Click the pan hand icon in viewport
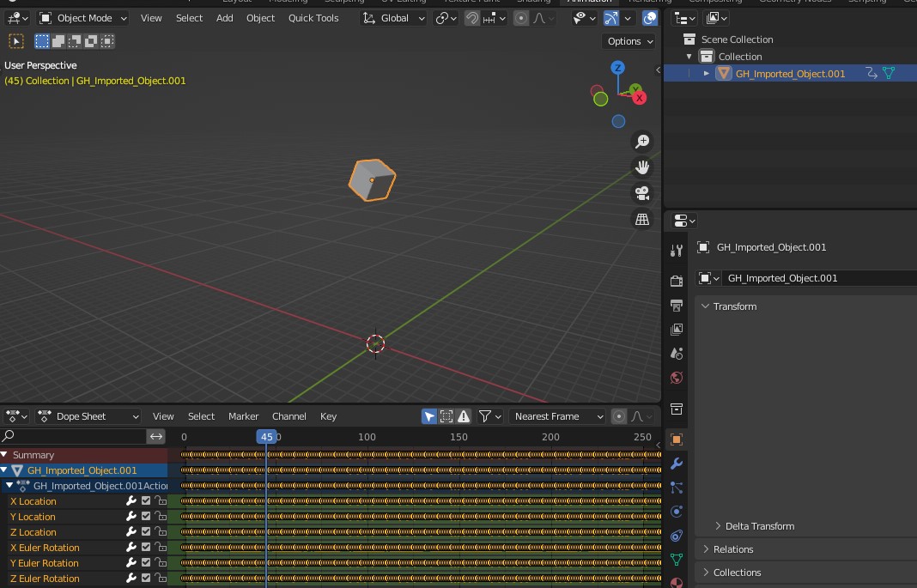The height and width of the screenshot is (588, 917). pos(642,167)
